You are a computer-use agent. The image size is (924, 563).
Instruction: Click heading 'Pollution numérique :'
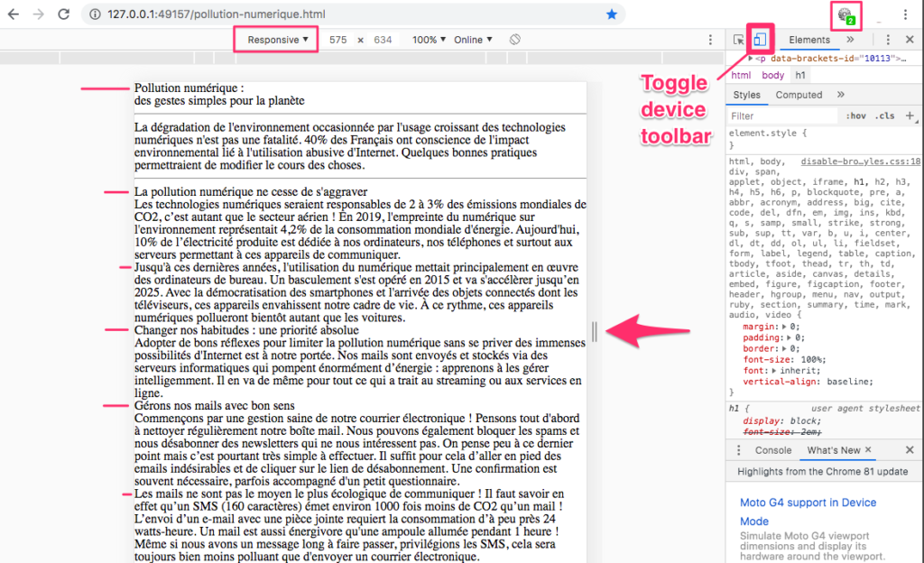point(189,88)
